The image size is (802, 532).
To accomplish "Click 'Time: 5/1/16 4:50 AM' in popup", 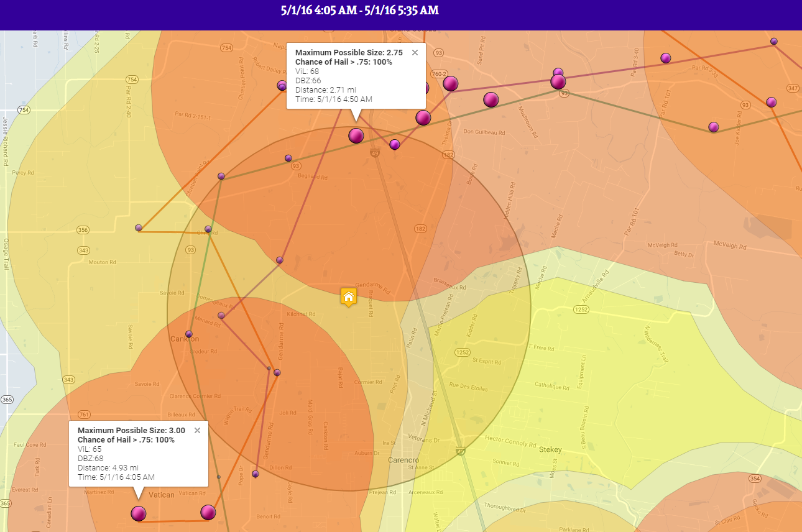I will pos(334,99).
